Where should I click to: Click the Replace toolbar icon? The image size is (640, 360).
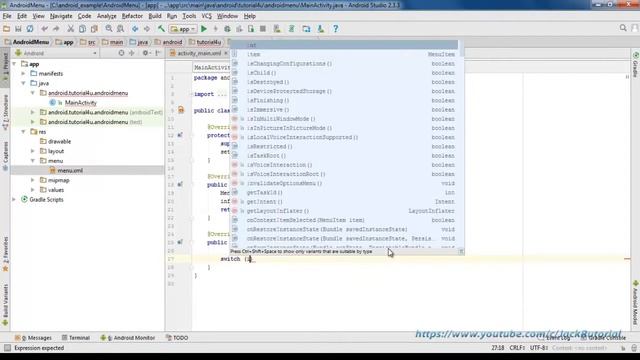pyautogui.click(x=120, y=29)
